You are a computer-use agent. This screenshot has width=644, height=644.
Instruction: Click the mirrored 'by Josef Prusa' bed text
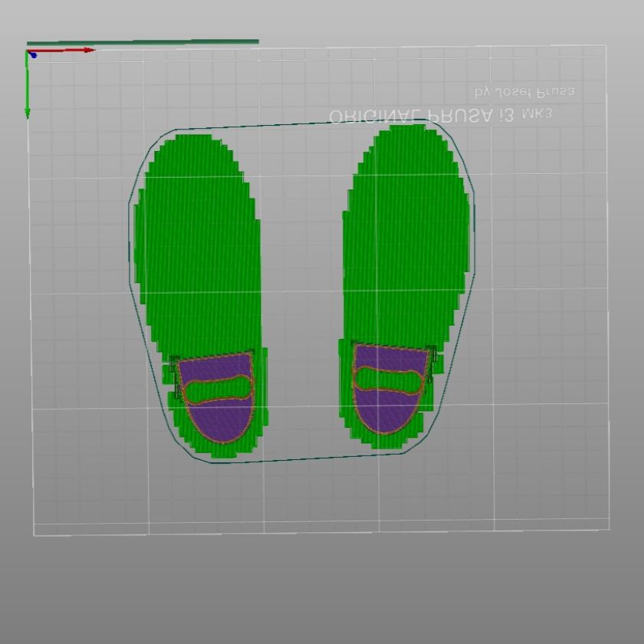click(x=525, y=91)
